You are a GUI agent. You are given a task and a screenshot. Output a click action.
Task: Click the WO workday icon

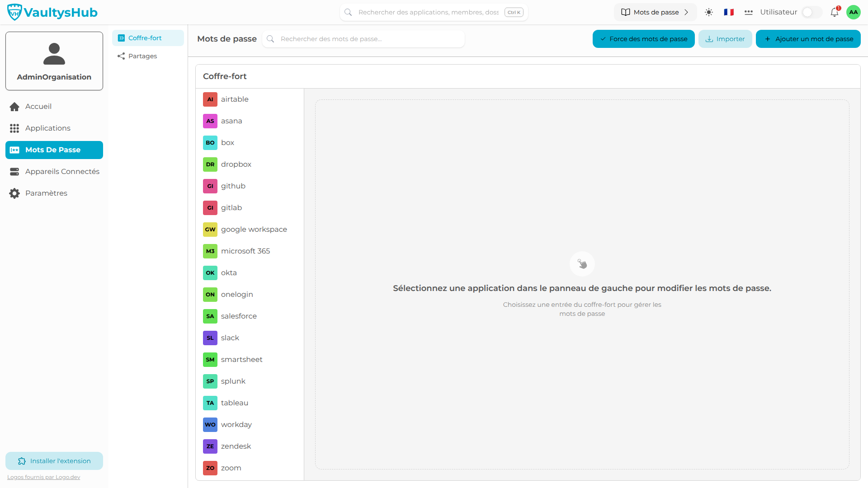[210, 425]
